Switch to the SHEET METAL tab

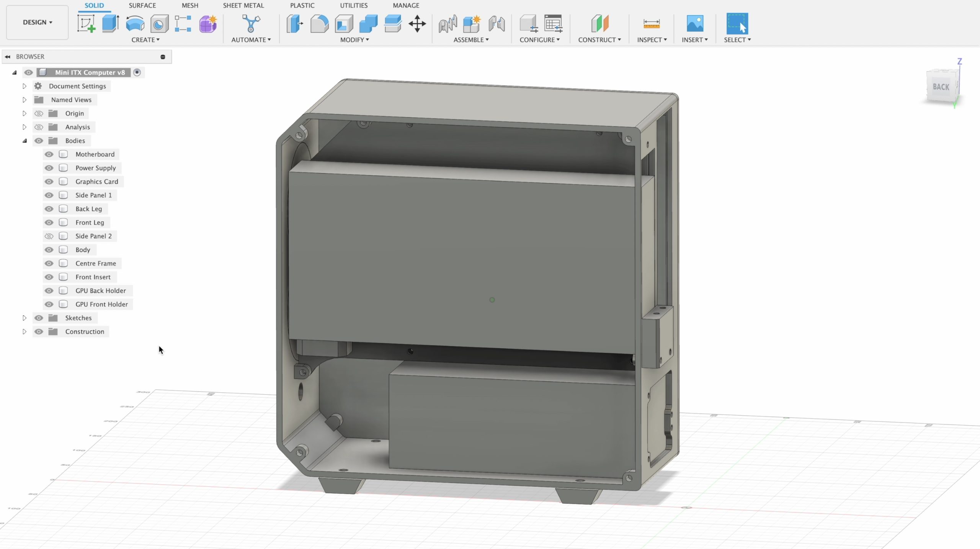243,5
